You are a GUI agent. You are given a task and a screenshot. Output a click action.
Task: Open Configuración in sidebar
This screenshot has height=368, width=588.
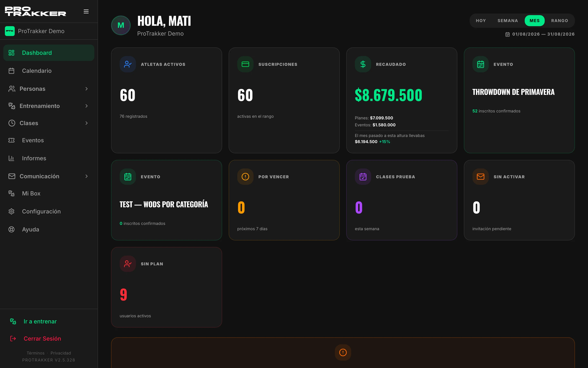coord(49,212)
